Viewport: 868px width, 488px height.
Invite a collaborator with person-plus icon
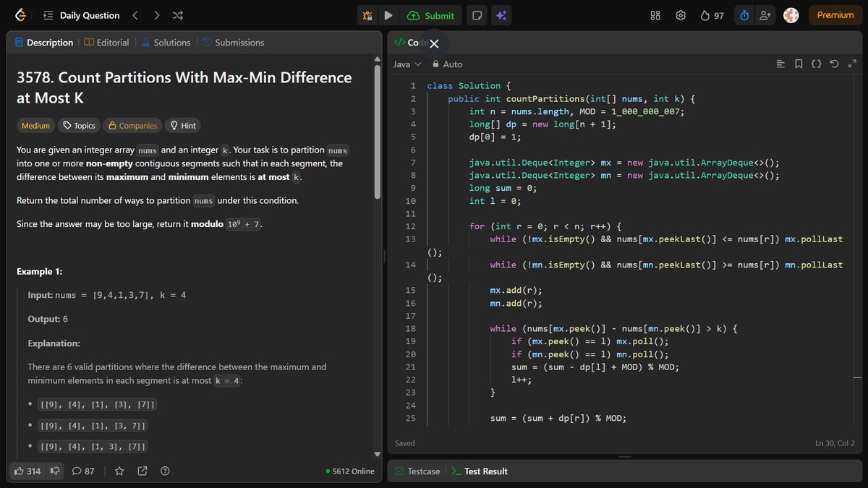point(765,15)
